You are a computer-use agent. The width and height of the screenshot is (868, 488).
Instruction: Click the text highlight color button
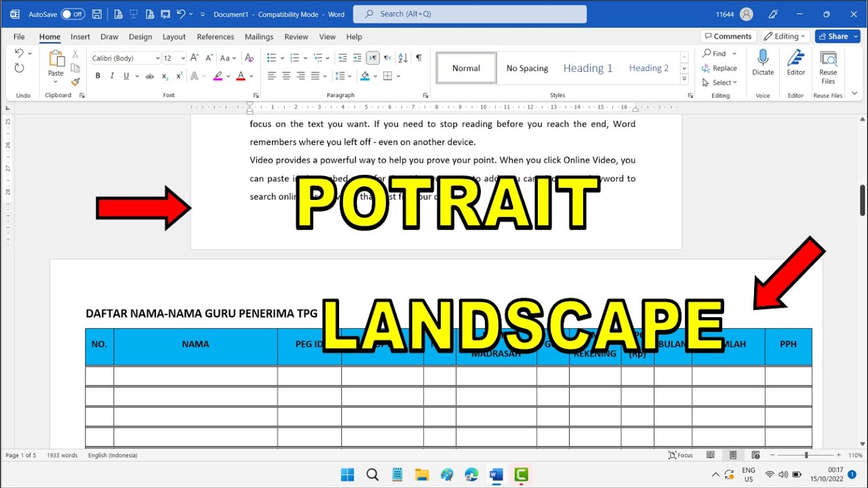pyautogui.click(x=218, y=76)
